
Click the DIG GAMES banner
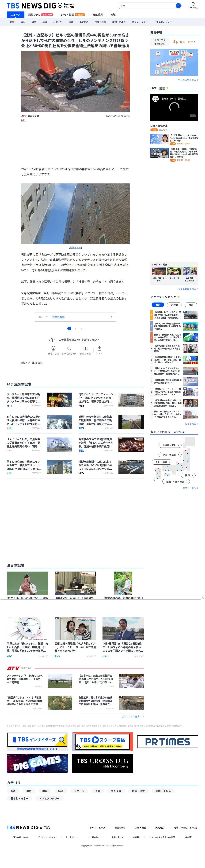(37, 763)
